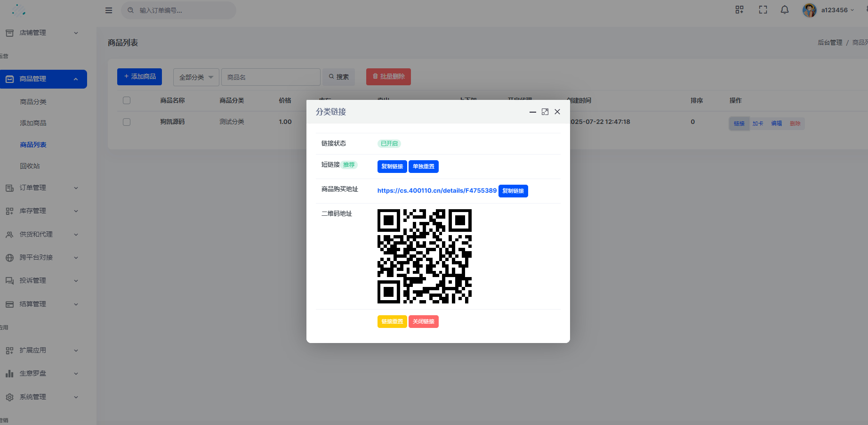Open the apps grid icon in header
The height and width of the screenshot is (425, 868).
coord(739,10)
